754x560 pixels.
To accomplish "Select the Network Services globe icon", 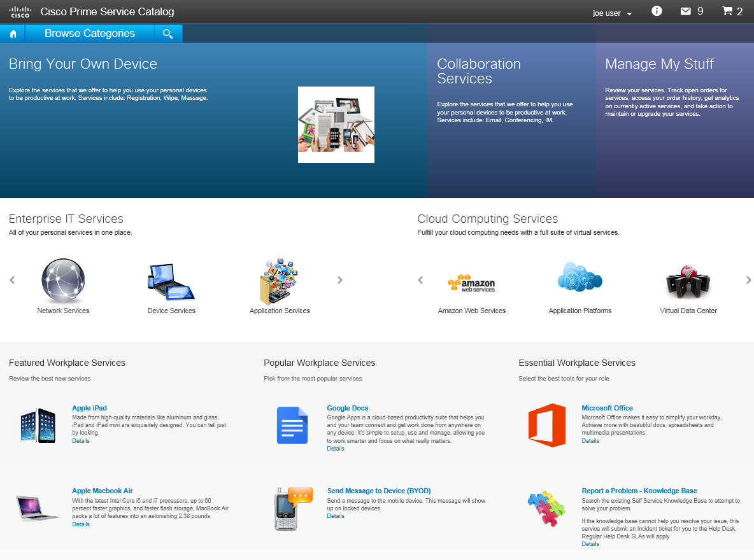I will click(63, 281).
